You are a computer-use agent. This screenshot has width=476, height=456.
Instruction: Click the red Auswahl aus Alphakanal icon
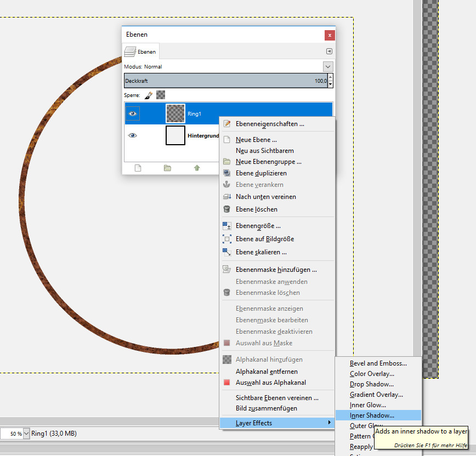coord(227,383)
